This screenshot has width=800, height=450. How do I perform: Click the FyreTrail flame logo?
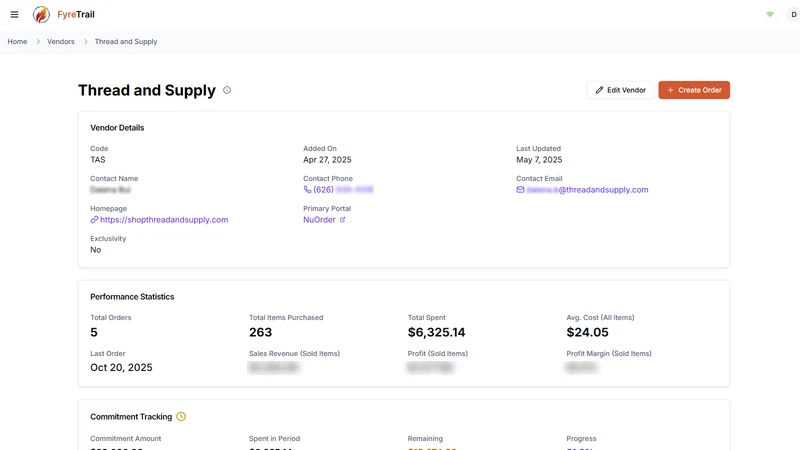point(41,14)
